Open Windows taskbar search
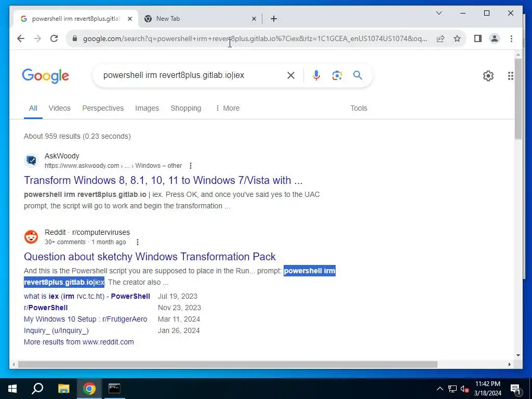Screen dimensions: 532x399 click(x=37, y=389)
